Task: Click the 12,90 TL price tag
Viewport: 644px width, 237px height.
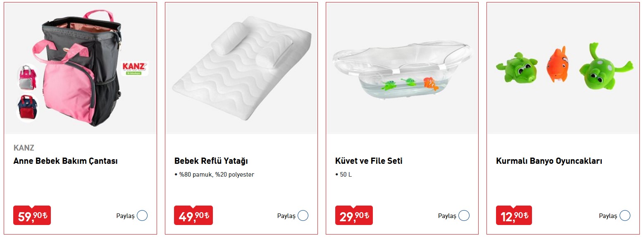Action: click(x=514, y=215)
